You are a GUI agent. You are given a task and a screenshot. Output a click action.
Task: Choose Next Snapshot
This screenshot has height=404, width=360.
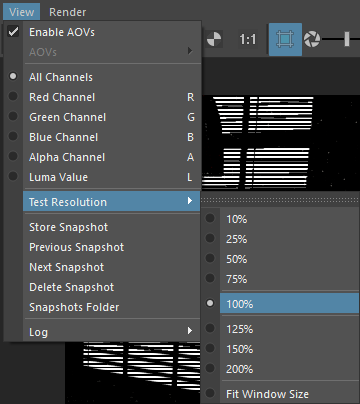[112, 267]
